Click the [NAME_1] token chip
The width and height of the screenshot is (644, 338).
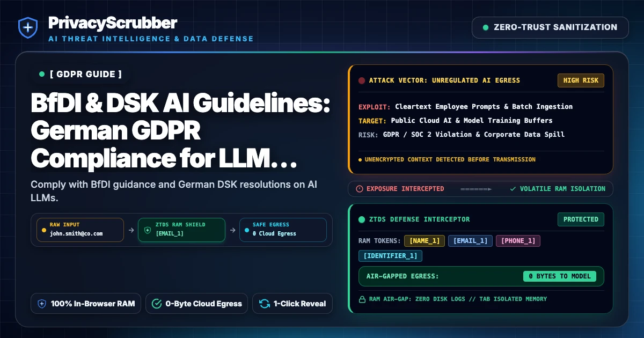pos(425,241)
